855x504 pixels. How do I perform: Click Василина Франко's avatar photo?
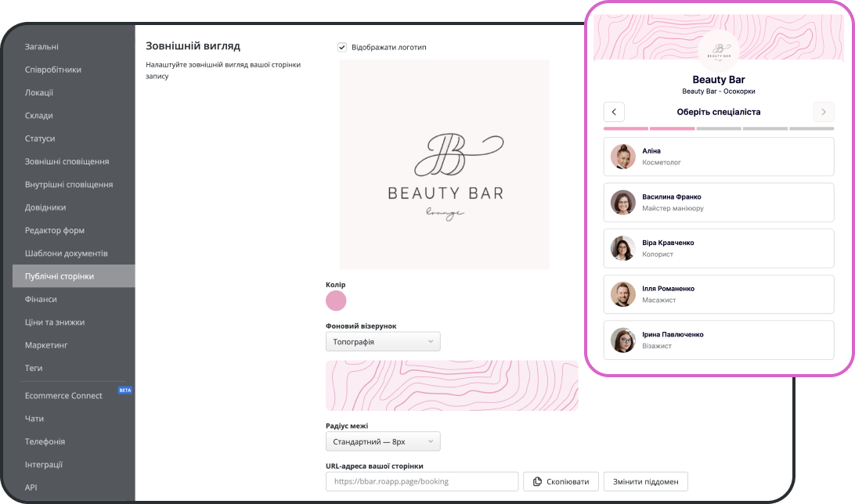tap(622, 203)
